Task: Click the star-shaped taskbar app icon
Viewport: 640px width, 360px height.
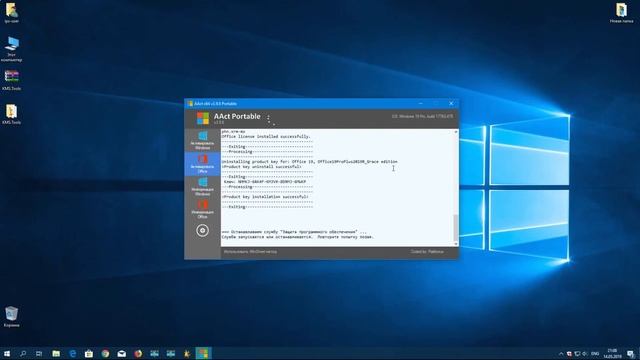Action: (187, 353)
